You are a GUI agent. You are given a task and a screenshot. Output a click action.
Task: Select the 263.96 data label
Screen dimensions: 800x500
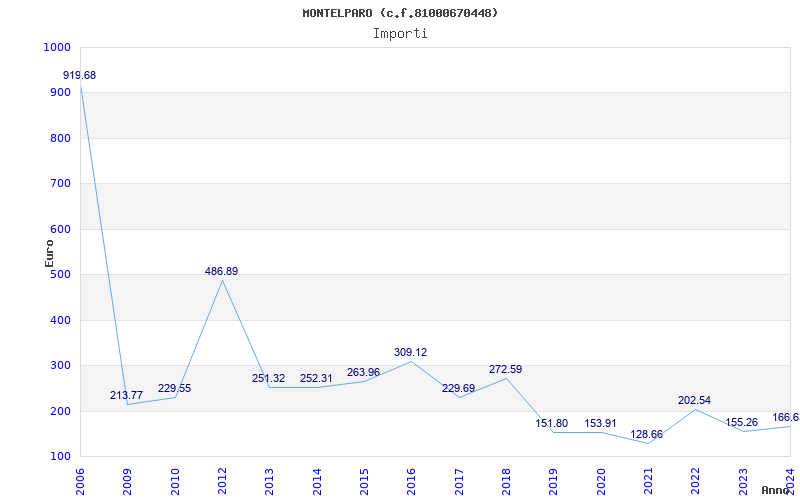(x=363, y=372)
